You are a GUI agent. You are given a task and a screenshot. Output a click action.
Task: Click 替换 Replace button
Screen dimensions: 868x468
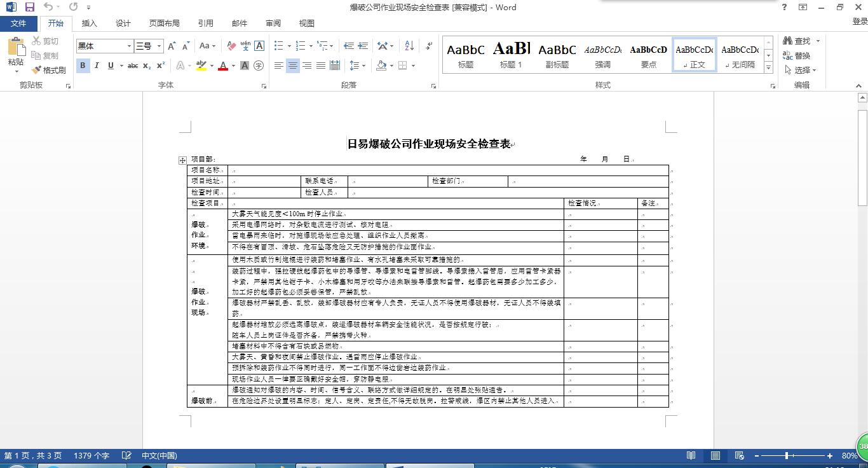(x=797, y=56)
